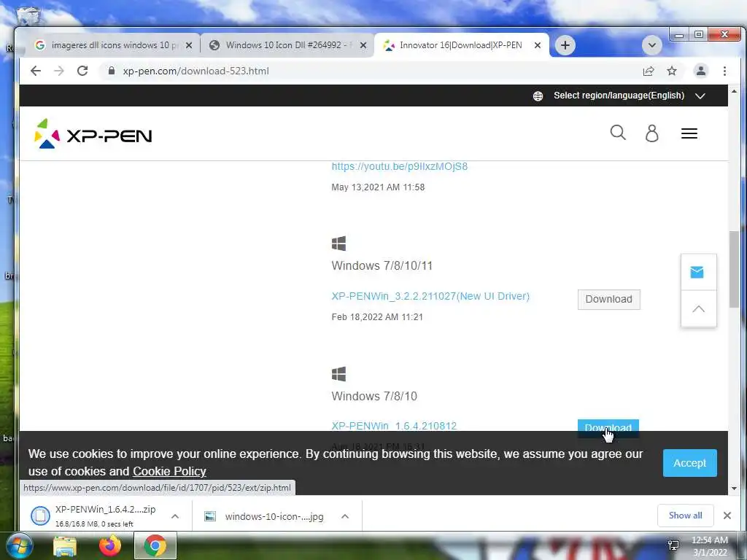The image size is (747, 560).
Task: Click the Chrome taskbar icon
Action: click(155, 546)
